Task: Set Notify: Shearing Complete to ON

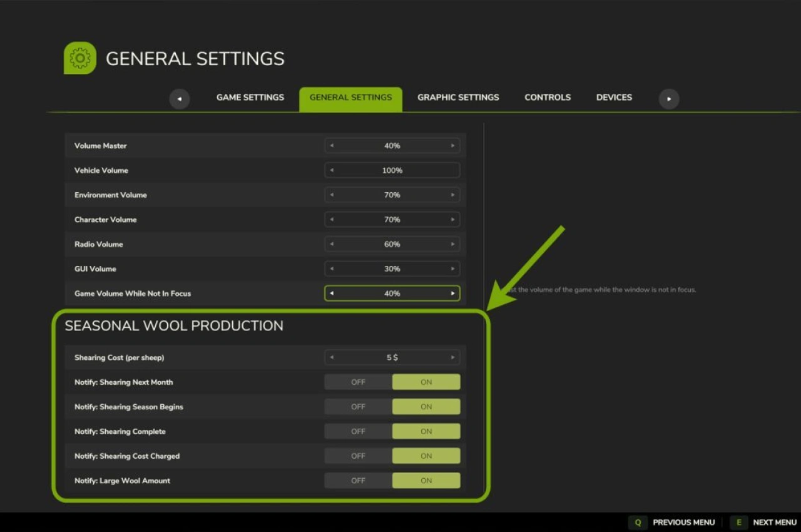Action: [x=426, y=431]
